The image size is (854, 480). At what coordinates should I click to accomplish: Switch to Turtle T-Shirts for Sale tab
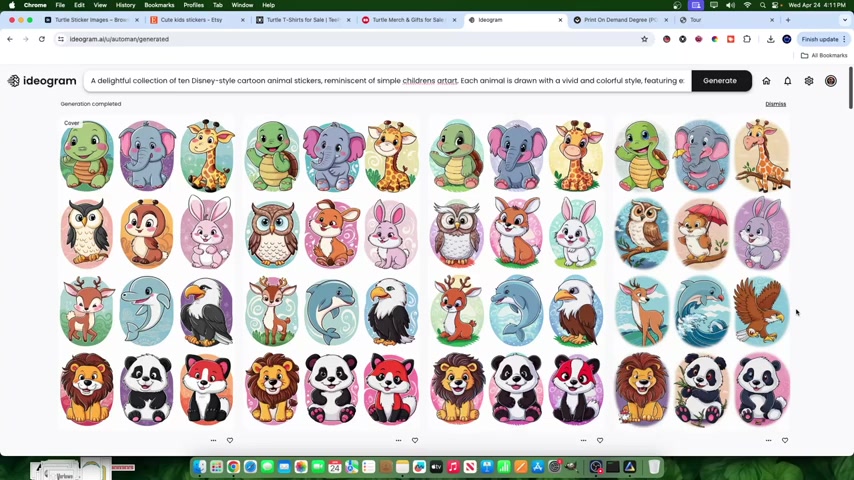click(303, 20)
